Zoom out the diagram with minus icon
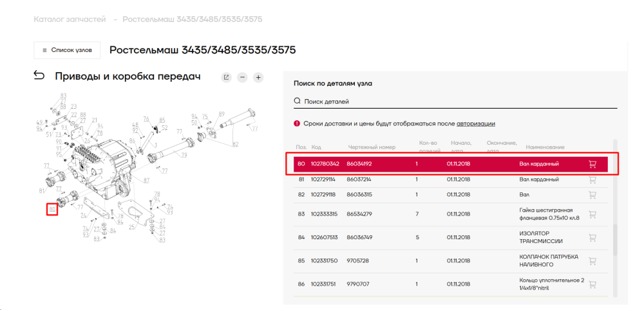 coord(242,77)
